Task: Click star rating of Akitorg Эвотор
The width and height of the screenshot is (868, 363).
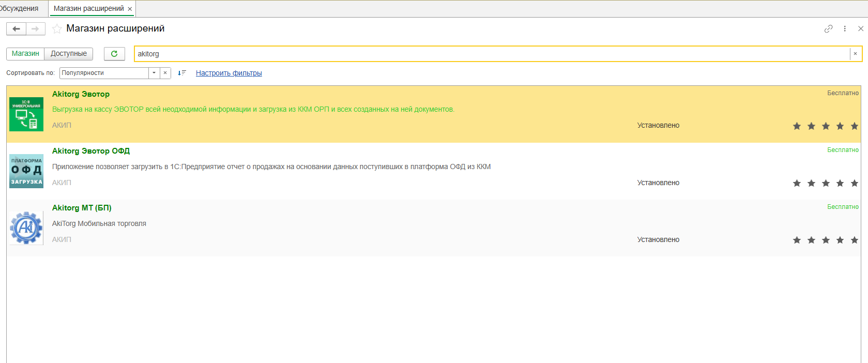Action: (x=826, y=126)
